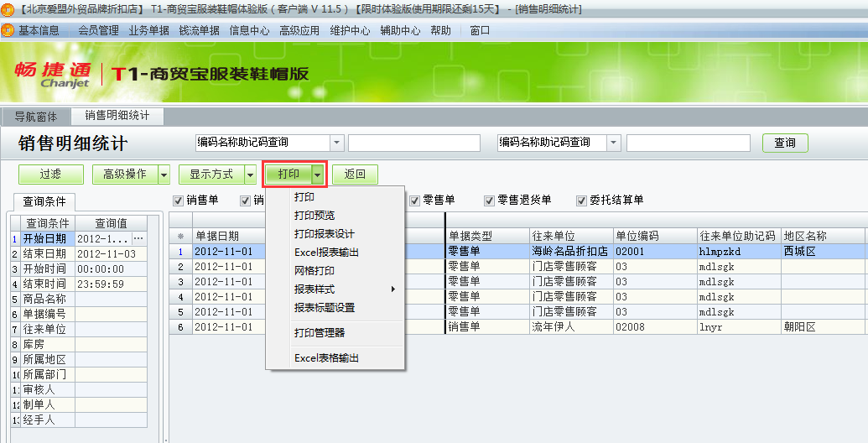Image resolution: width=868 pixels, height=443 pixels.
Task: Toggle the 委托结算单 checkbox
Action: click(x=581, y=201)
